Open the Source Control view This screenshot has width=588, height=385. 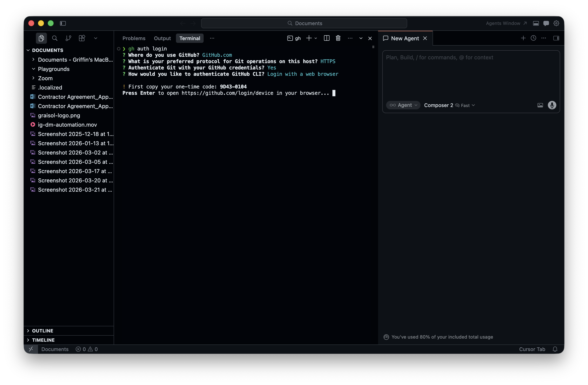pos(68,38)
